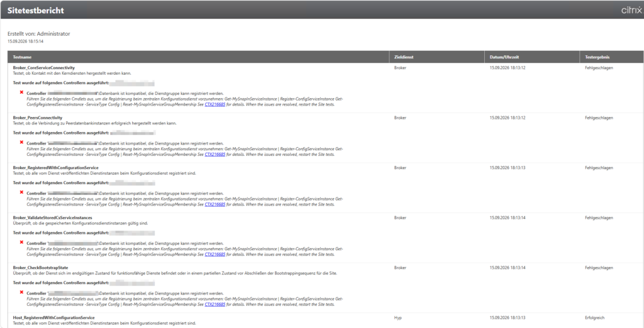
Task: Open CTX216685 link in Broker_ValidateStoredCsServiceInstances test
Action: point(215,254)
